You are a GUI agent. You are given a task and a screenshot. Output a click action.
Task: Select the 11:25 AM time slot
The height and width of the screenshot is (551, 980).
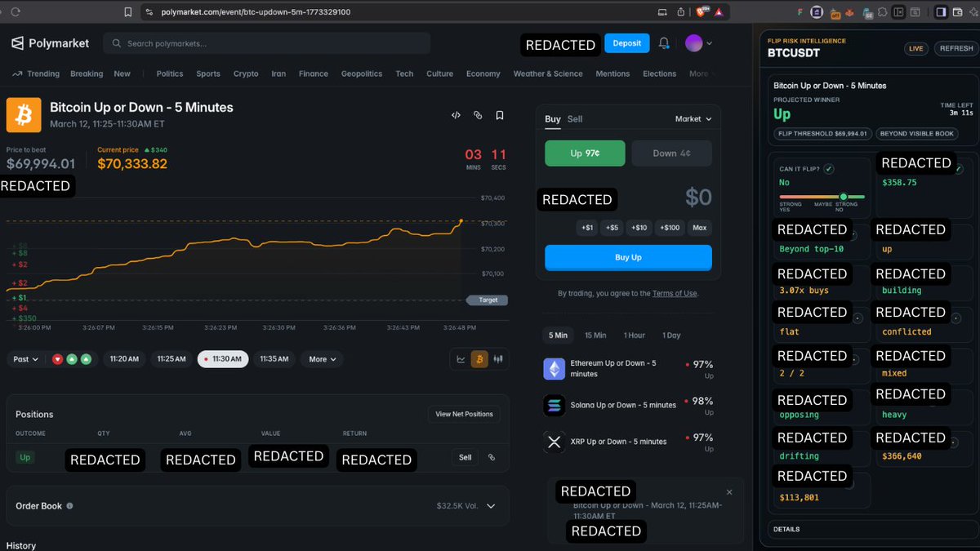(x=171, y=359)
